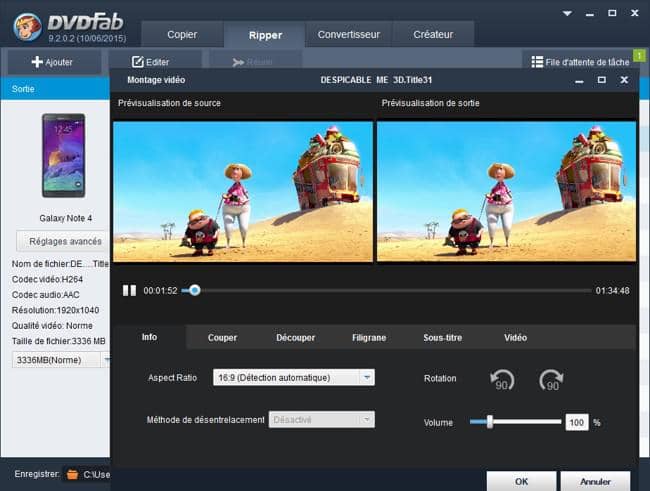
Task: Open the Info tab in editor
Action: coord(149,337)
